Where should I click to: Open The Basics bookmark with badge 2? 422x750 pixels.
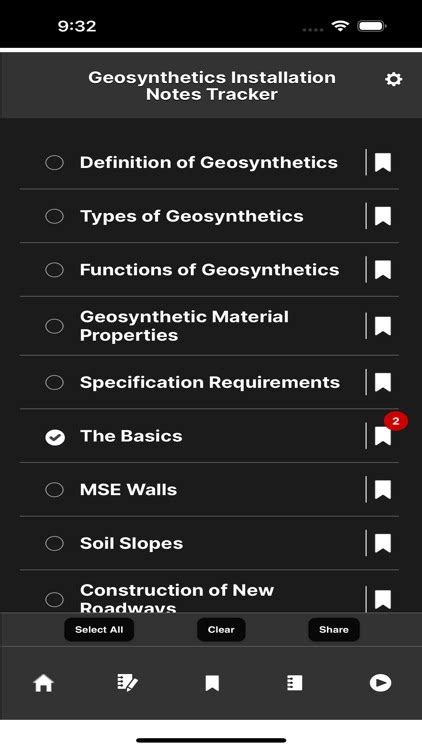(x=383, y=436)
